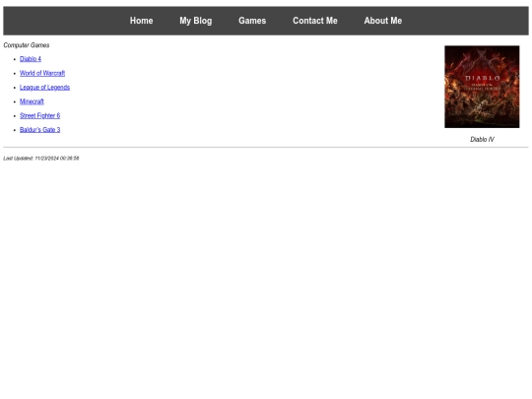Open the Contact Me page
The height and width of the screenshot is (399, 532).
pyautogui.click(x=315, y=21)
